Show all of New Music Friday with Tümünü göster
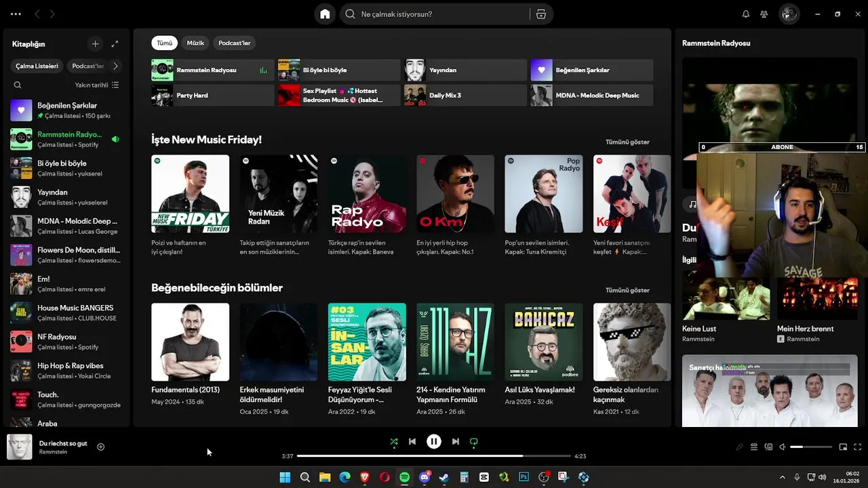 627,142
